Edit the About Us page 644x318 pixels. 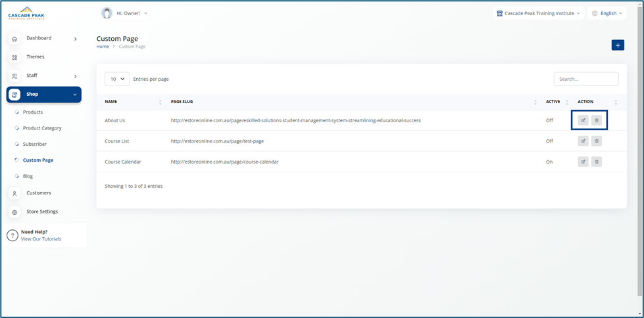(x=583, y=120)
